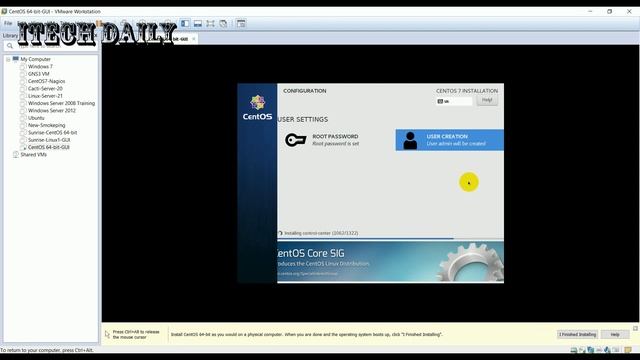Click the hard disk device status icon

click(573, 350)
